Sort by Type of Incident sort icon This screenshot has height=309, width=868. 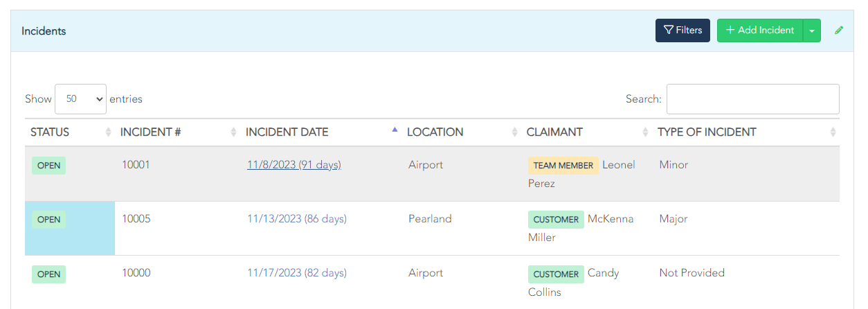point(833,132)
